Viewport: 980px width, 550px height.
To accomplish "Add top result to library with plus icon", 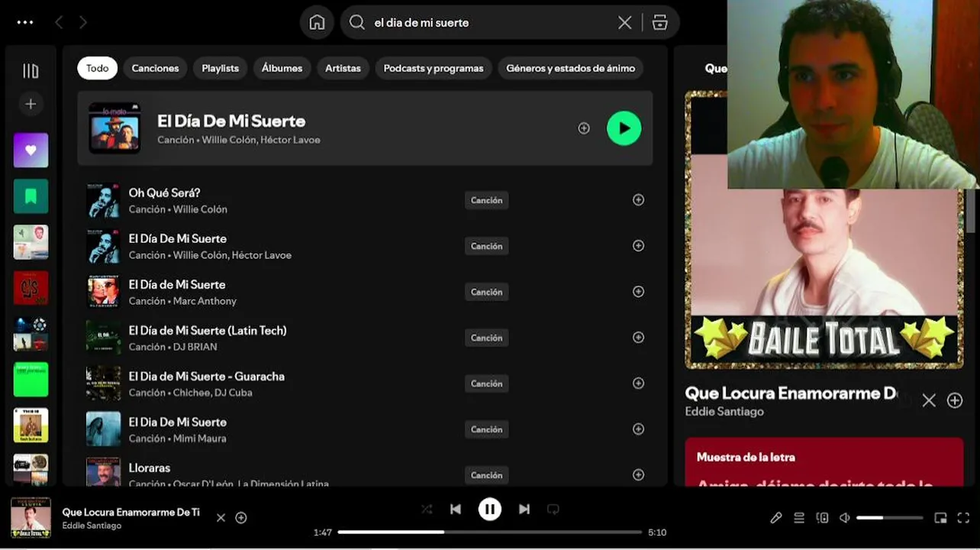I will (584, 128).
